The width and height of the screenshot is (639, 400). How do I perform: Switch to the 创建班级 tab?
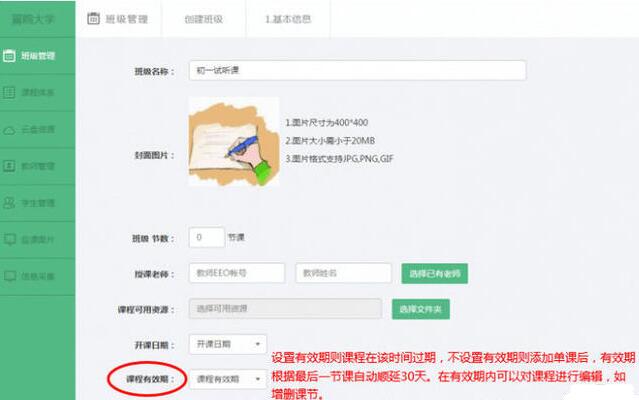(203, 18)
